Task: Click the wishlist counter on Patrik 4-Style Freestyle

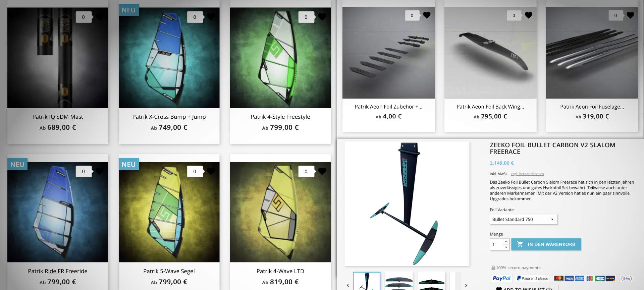Action: [x=306, y=17]
